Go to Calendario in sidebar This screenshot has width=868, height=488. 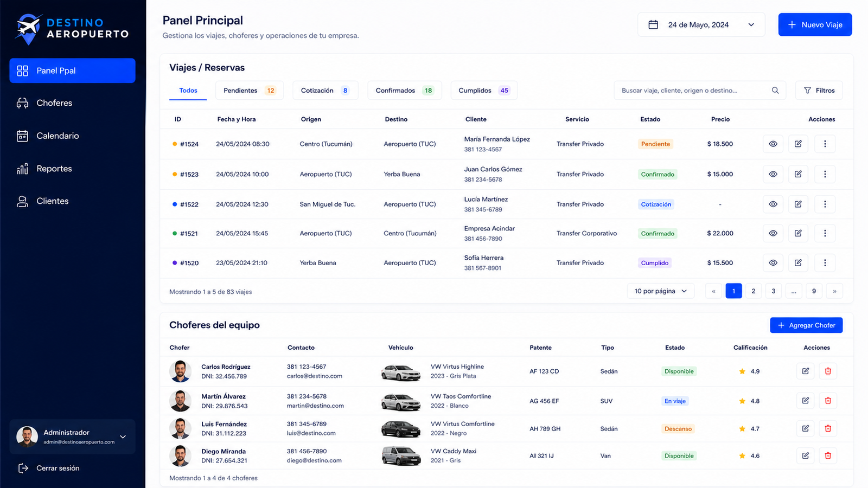[72, 136]
